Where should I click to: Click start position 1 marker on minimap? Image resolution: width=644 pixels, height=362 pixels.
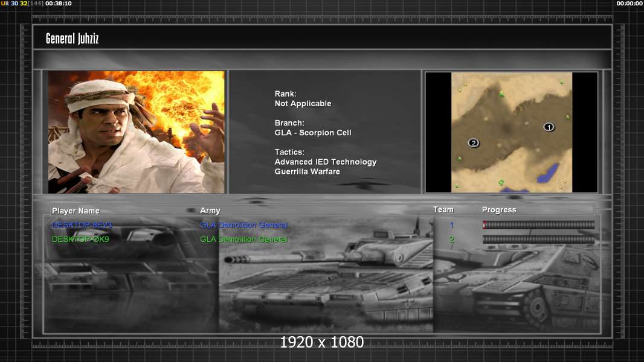click(549, 127)
